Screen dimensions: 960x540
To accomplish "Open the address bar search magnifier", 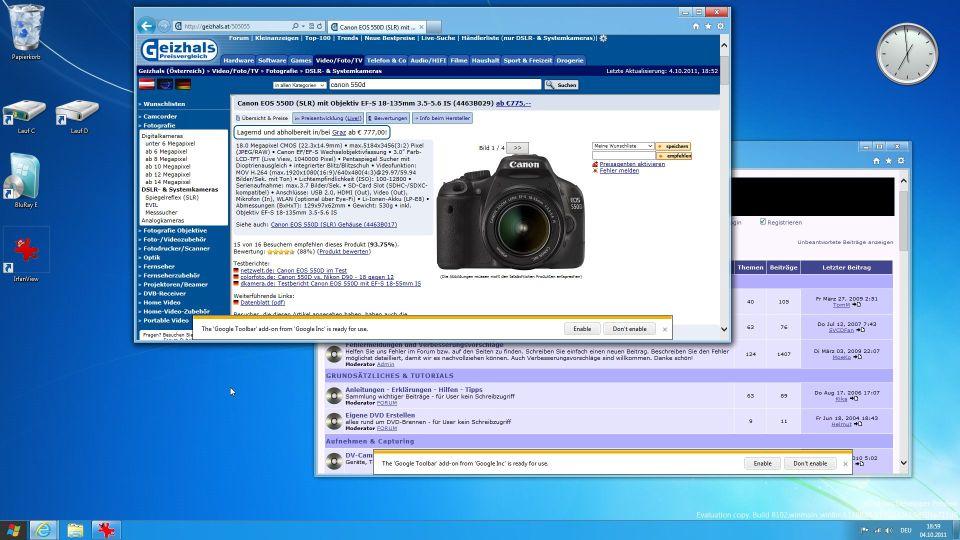I will pos(295,26).
